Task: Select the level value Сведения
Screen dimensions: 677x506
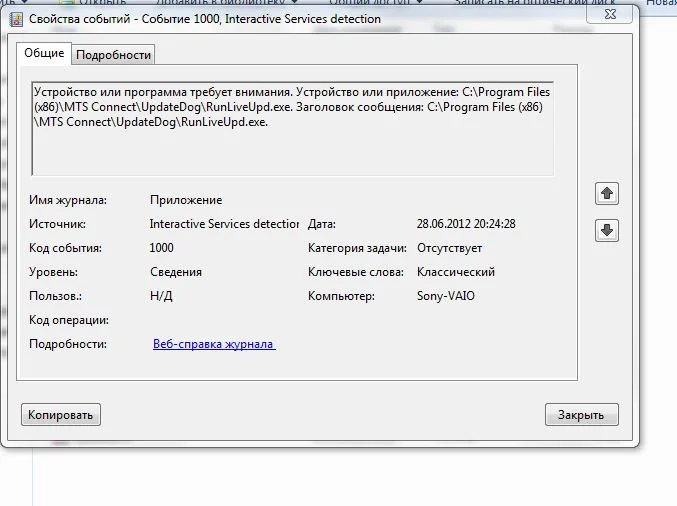Action: (x=176, y=272)
